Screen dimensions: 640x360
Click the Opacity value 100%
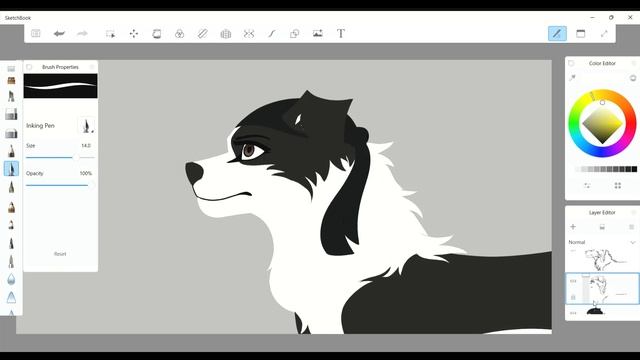coord(86,173)
